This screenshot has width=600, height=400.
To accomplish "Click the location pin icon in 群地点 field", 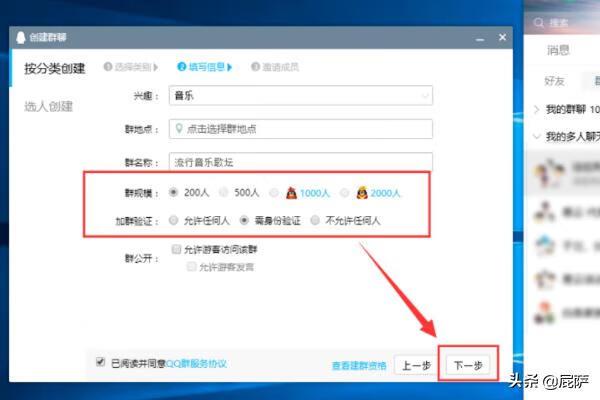I will [x=178, y=128].
